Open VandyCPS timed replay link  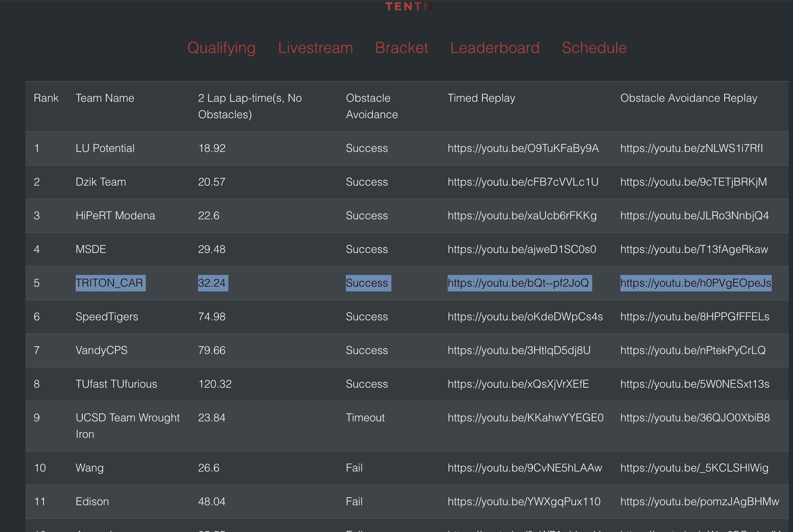[x=519, y=350]
